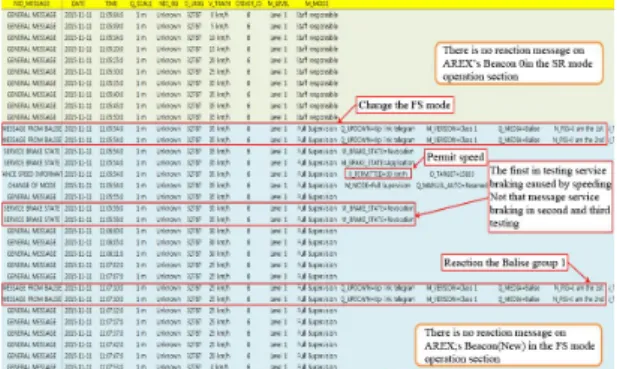
Task: Select the M_MODE=Full Supervision detail cell
Action: click(x=377, y=185)
